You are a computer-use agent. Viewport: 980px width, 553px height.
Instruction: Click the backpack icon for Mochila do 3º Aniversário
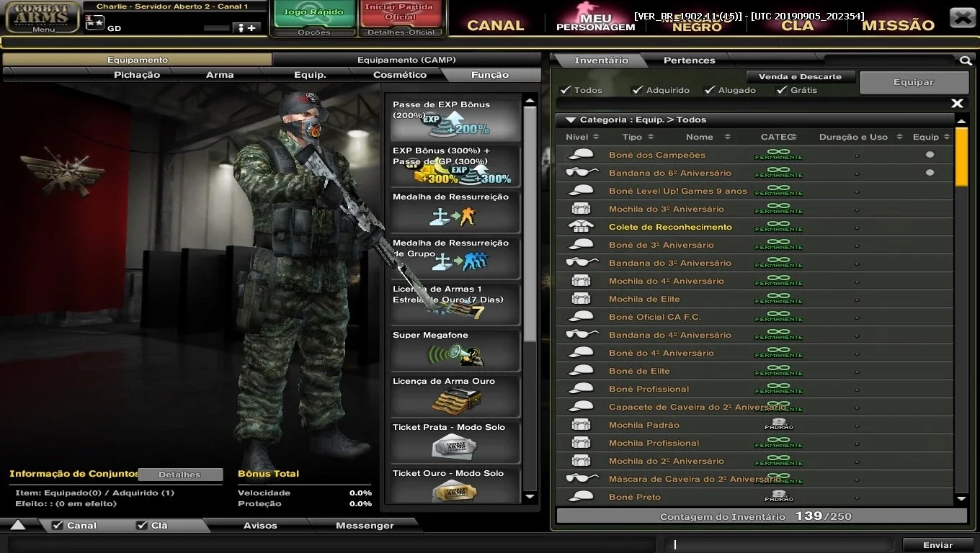pos(581,209)
